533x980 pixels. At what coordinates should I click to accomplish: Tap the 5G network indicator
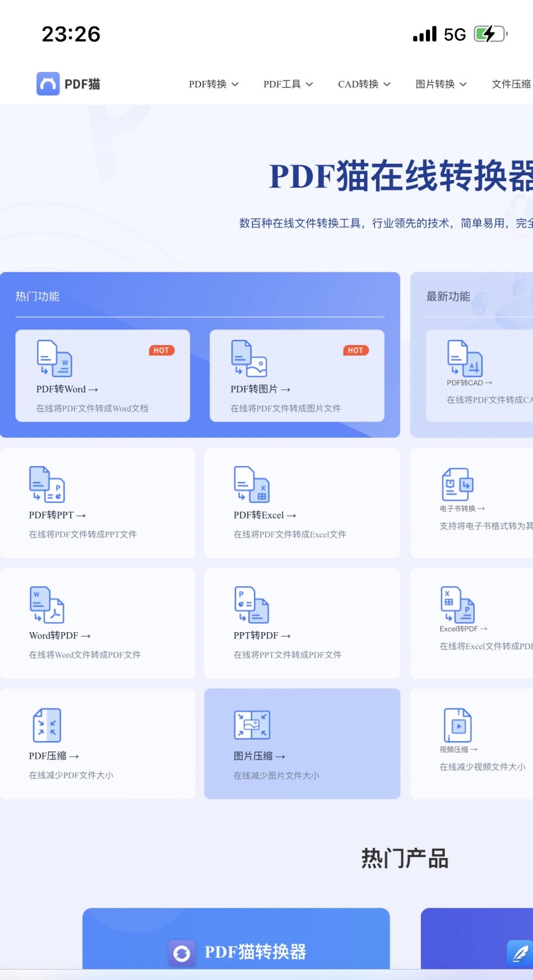click(x=455, y=35)
